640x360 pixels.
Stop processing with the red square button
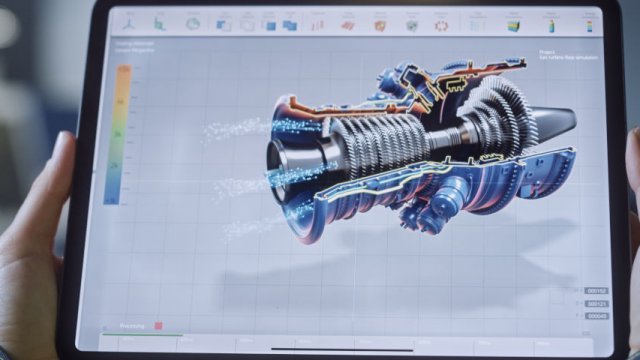coord(158,326)
